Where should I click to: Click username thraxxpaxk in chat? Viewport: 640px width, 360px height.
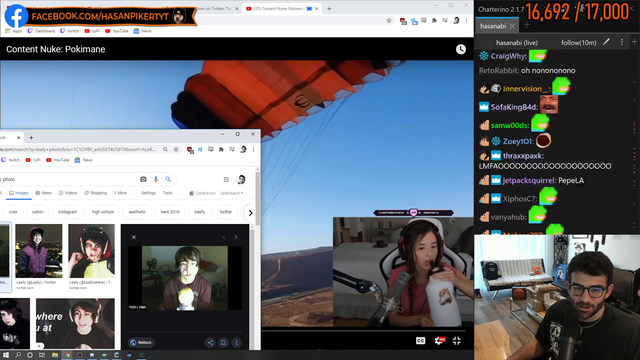coord(523,156)
